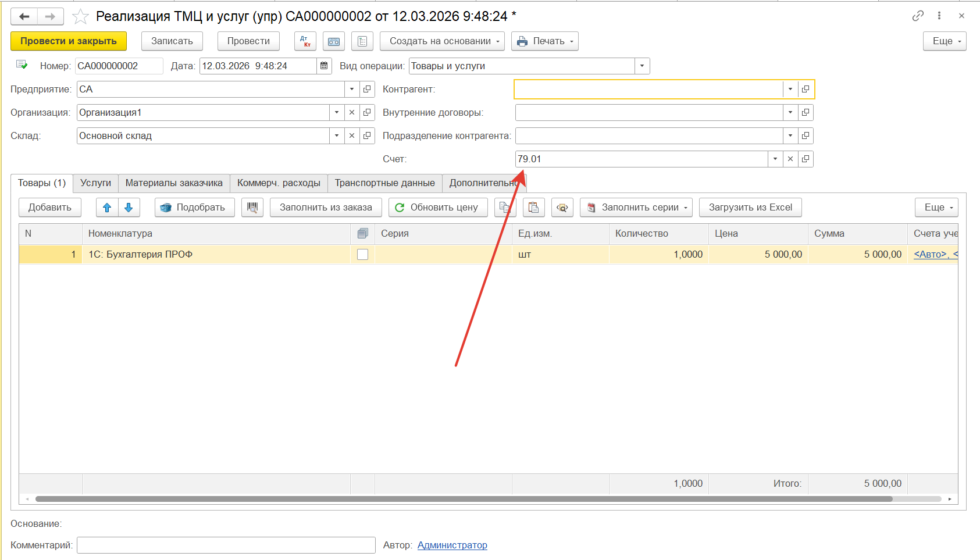
Task: Open the three-dot window menu
Action: pyautogui.click(x=939, y=16)
